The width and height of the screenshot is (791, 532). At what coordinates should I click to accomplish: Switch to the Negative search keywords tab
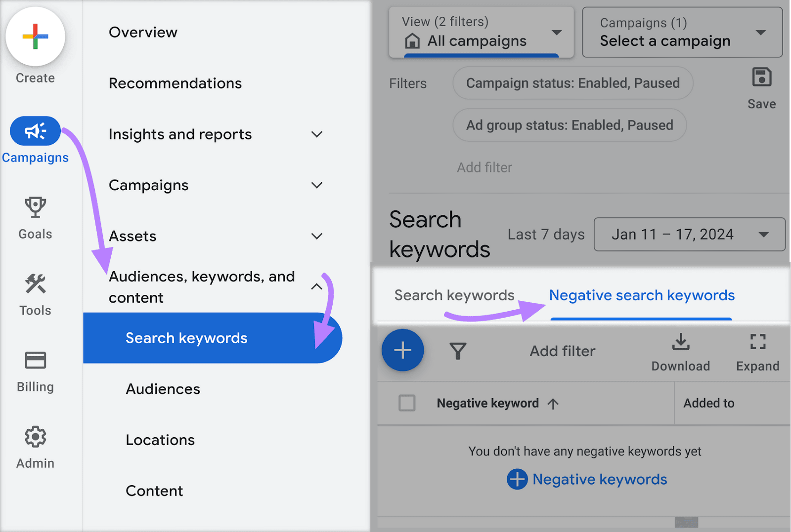pos(641,295)
